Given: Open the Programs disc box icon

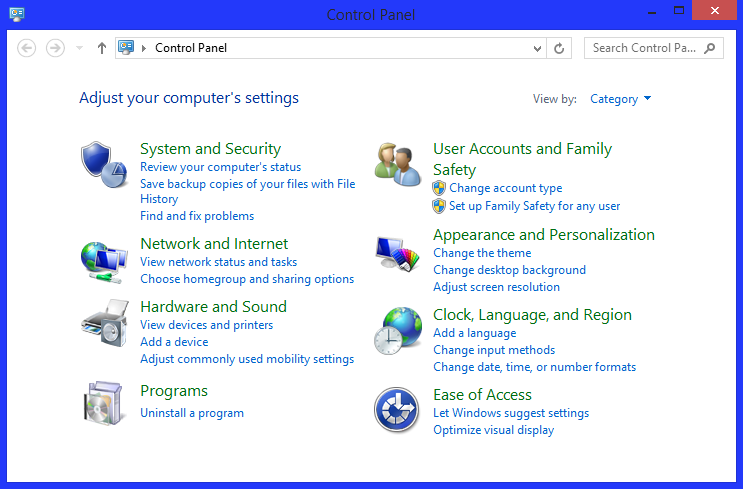Looking at the screenshot, I should click(x=104, y=402).
